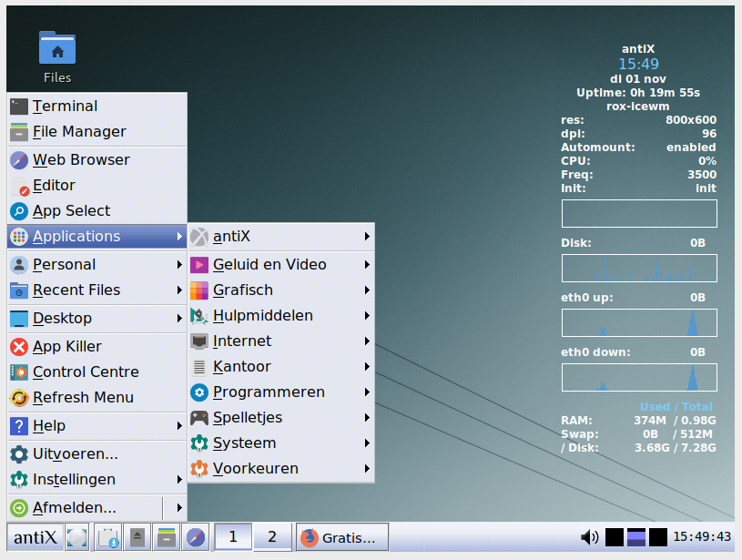Switch to workspace 2

tap(271, 537)
